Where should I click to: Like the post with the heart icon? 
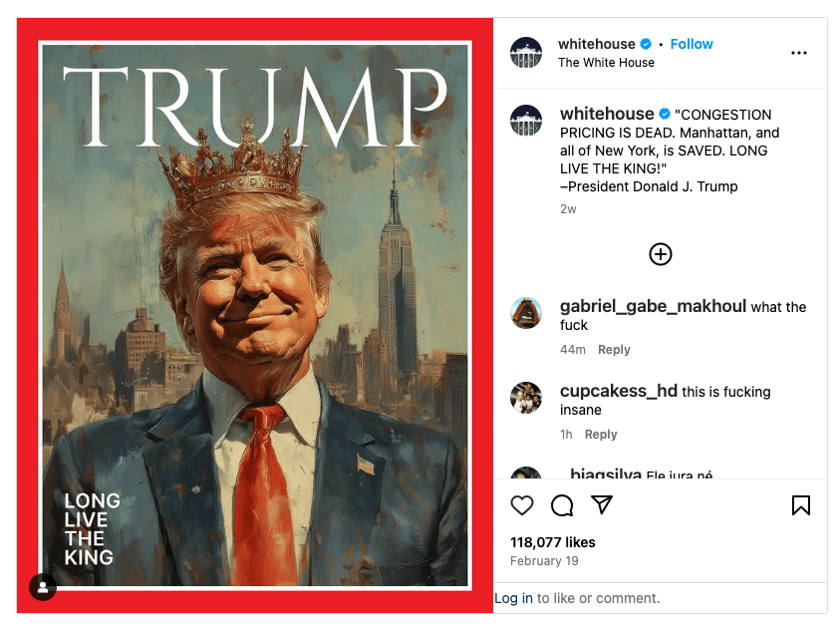tap(522, 505)
